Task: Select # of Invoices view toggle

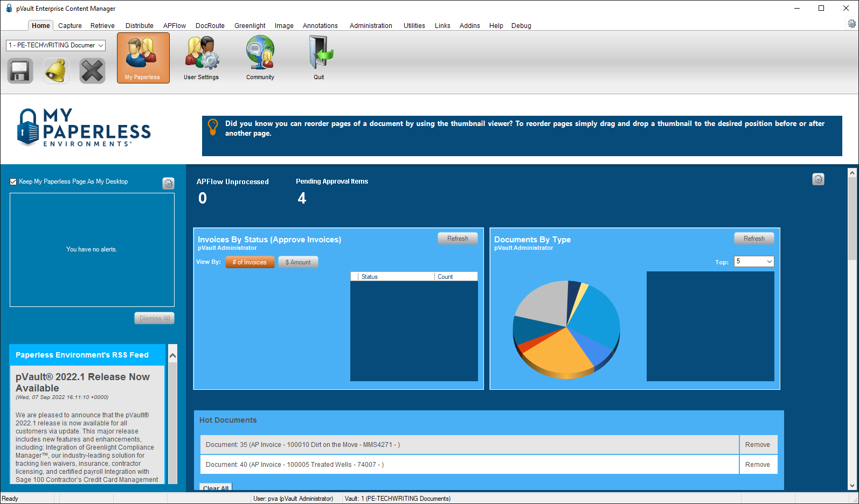Action: 250,262
